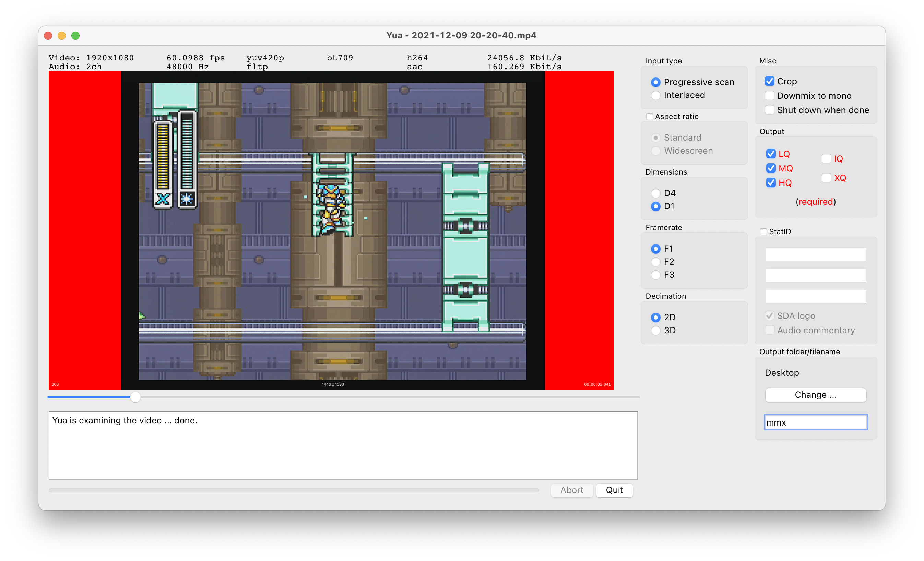The width and height of the screenshot is (924, 561).
Task: Tick Shut down when done
Action: pos(770,110)
